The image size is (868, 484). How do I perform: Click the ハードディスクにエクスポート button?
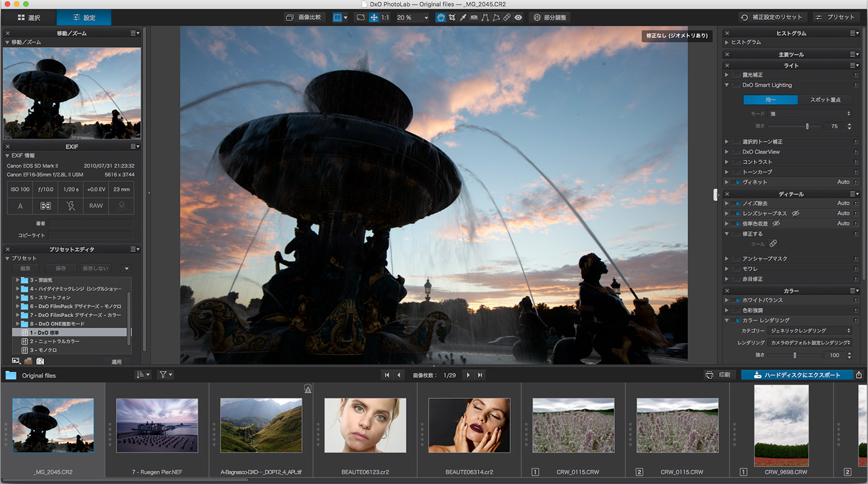(x=796, y=375)
